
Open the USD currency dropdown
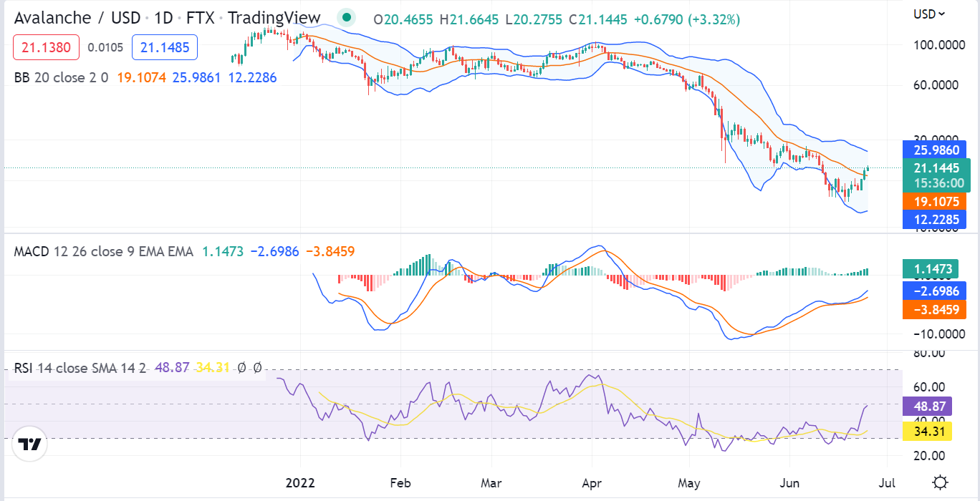tap(931, 14)
